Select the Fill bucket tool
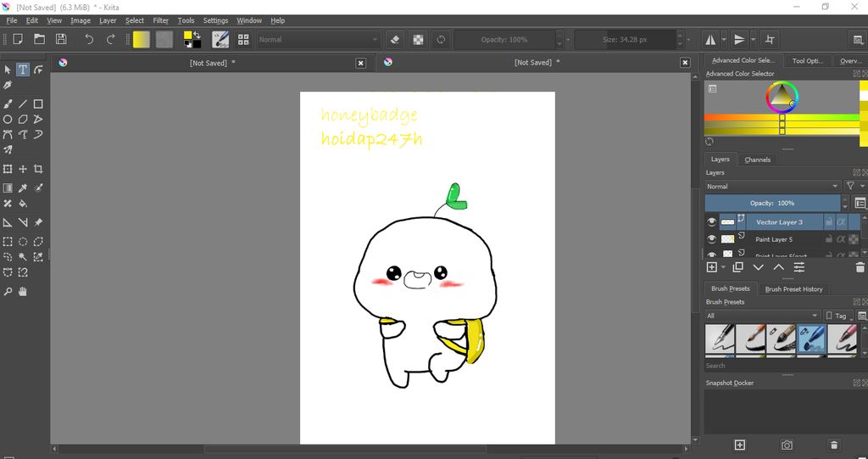The width and height of the screenshot is (868, 459). (23, 204)
